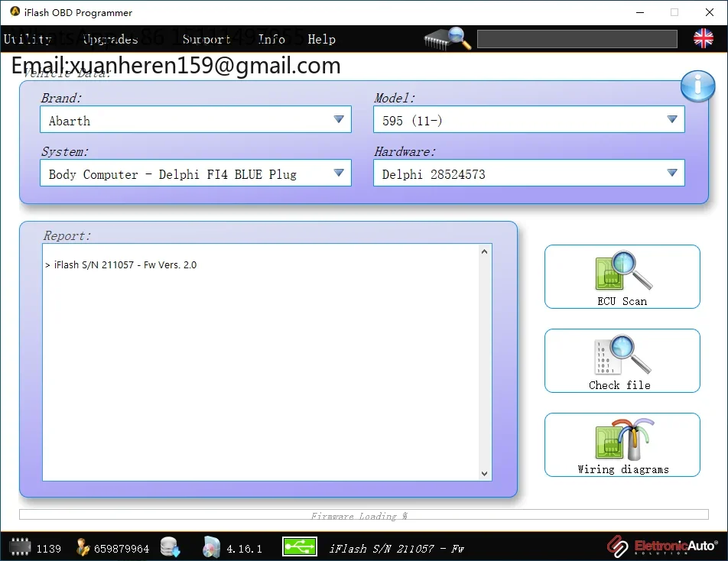Open the Utility menu
The height and width of the screenshot is (561, 728).
click(28, 39)
